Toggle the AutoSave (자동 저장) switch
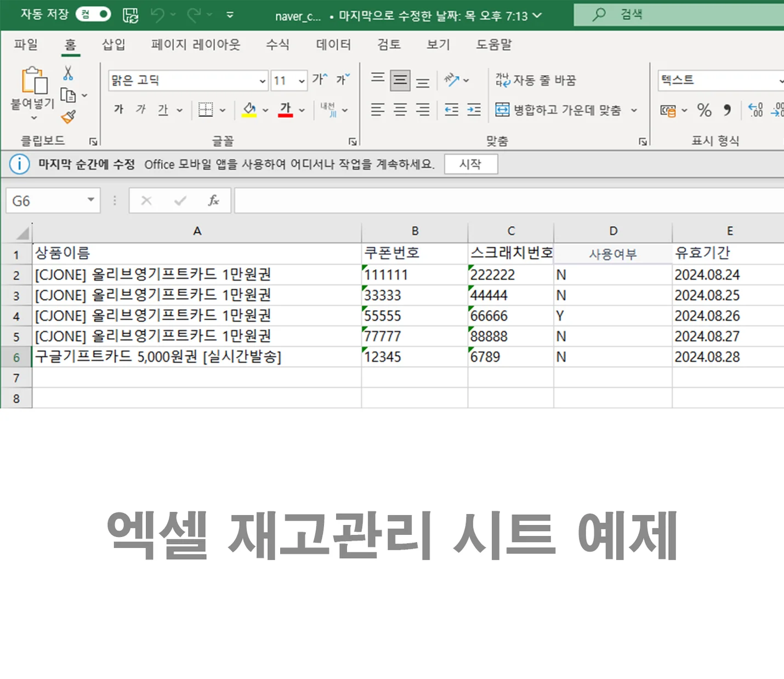Screen dimensions: 784x679 (93, 14)
